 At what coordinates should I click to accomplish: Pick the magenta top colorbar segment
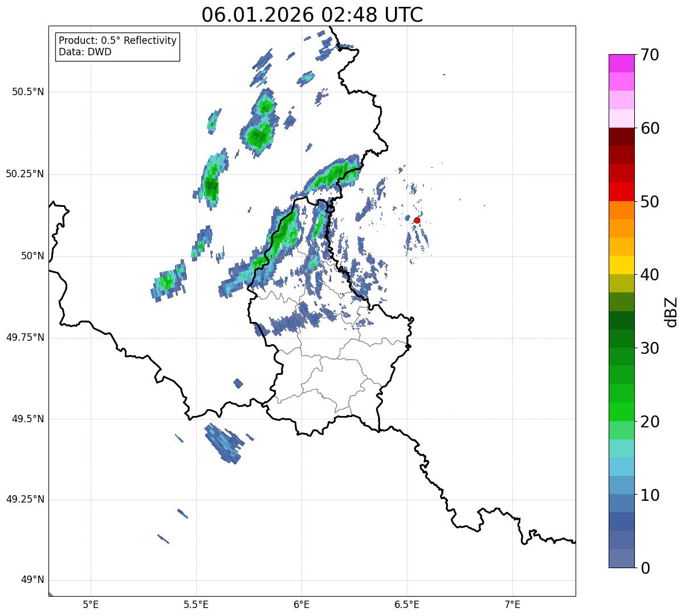coord(621,63)
